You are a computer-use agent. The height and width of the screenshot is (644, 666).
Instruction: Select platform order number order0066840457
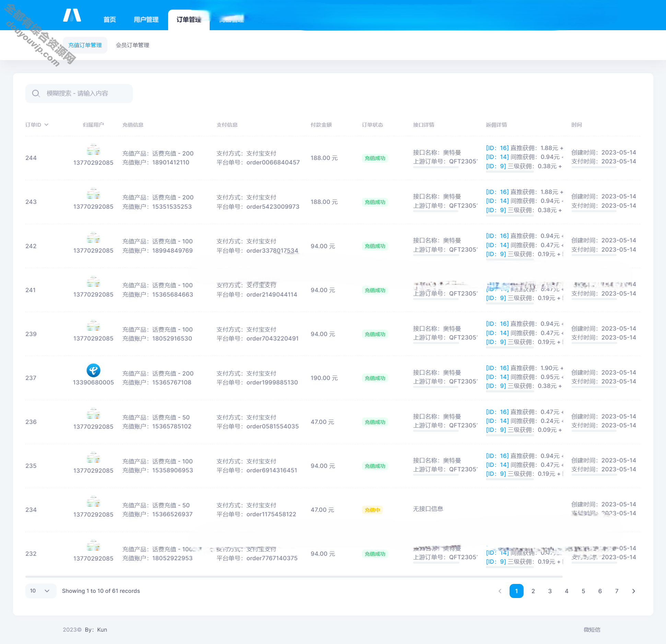(273, 162)
